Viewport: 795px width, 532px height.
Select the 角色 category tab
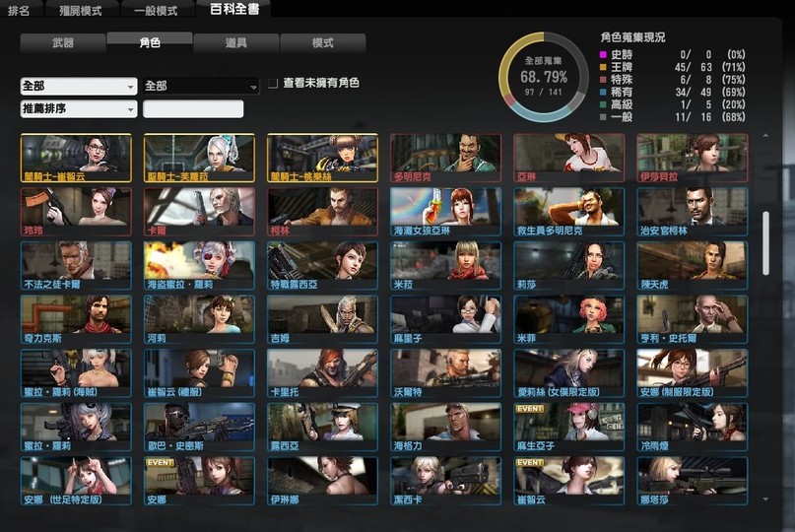tap(150, 42)
